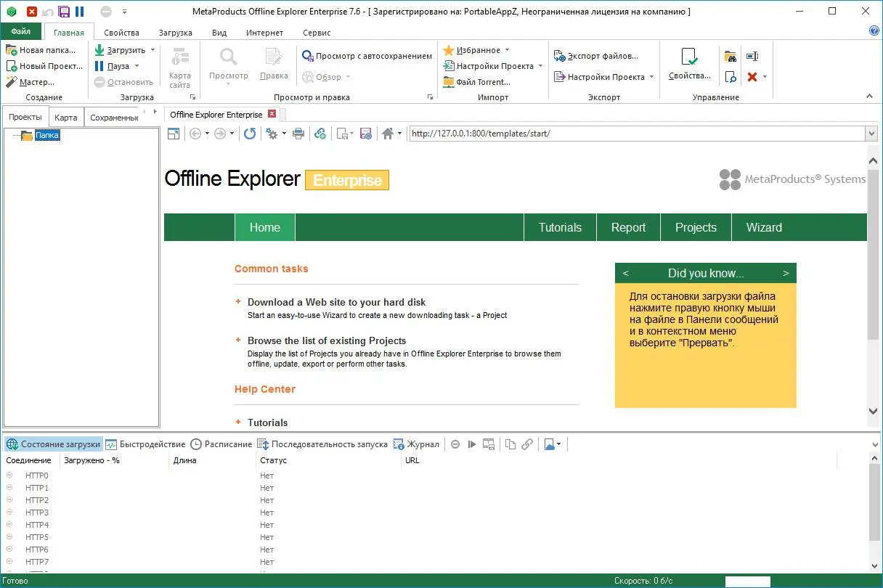The height and width of the screenshot is (588, 883).
Task: Switch to the Карта side panel tab
Action: point(65,118)
